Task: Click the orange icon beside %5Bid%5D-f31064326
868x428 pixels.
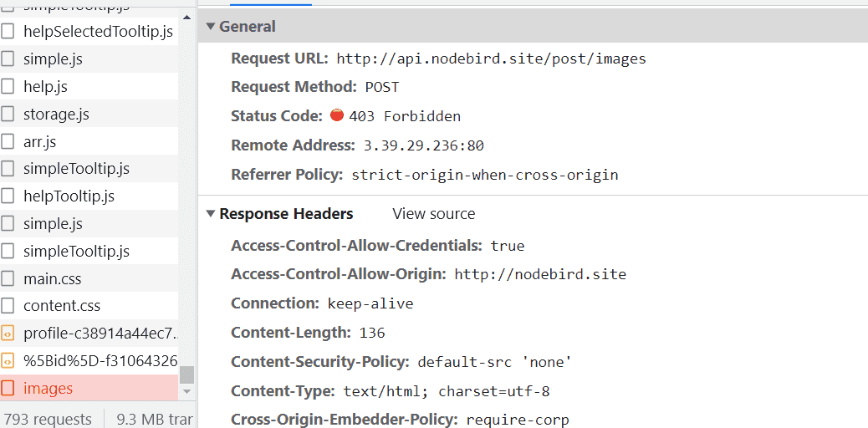Action: click(x=8, y=361)
